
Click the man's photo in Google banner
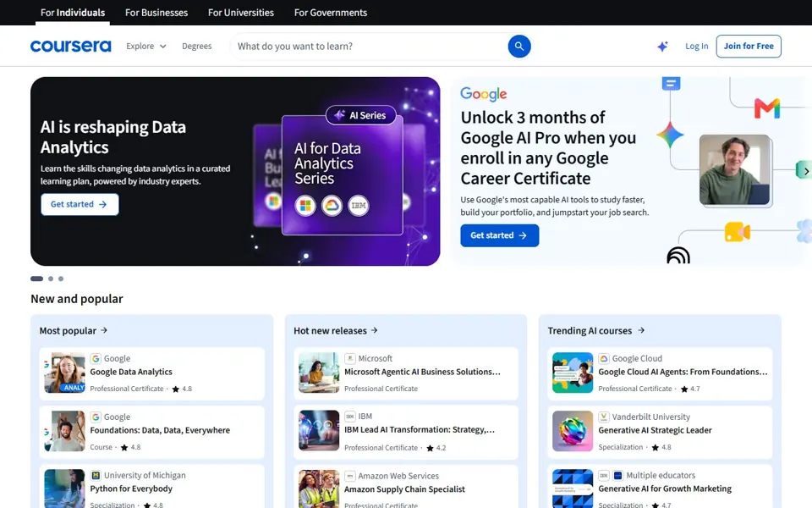pos(734,170)
